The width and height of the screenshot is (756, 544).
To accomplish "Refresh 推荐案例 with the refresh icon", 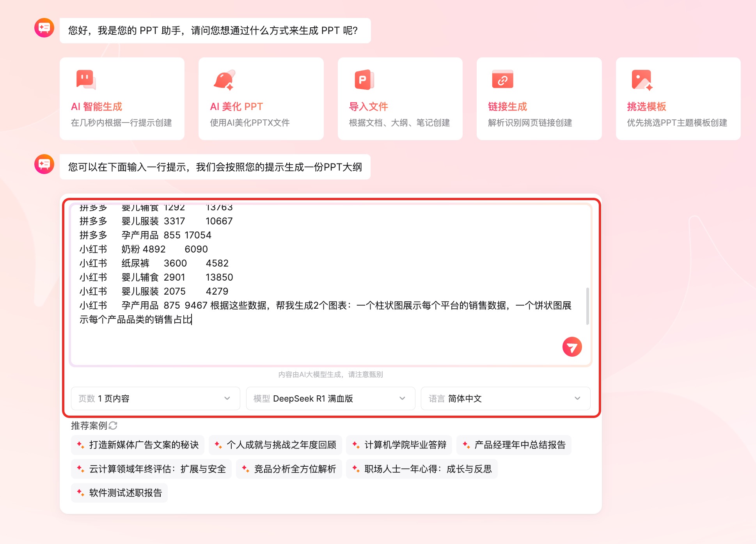I will (114, 425).
